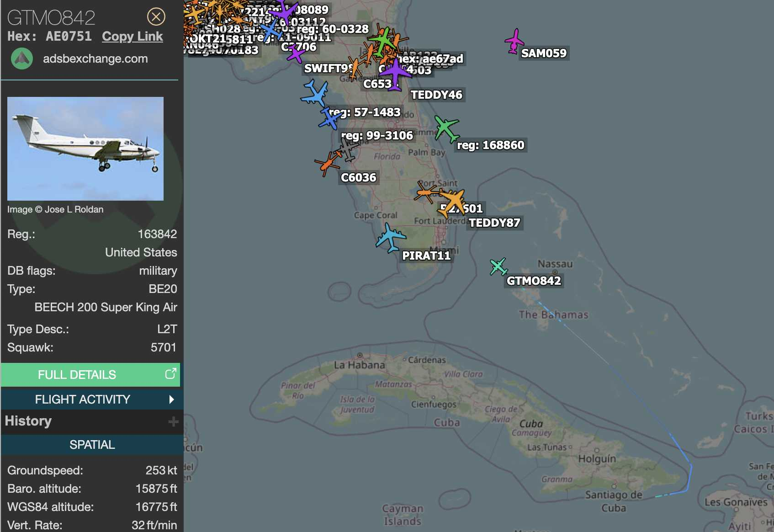Viewport: 774px width, 532px height.
Task: Click the Copy Link hyperlink
Action: click(x=132, y=37)
